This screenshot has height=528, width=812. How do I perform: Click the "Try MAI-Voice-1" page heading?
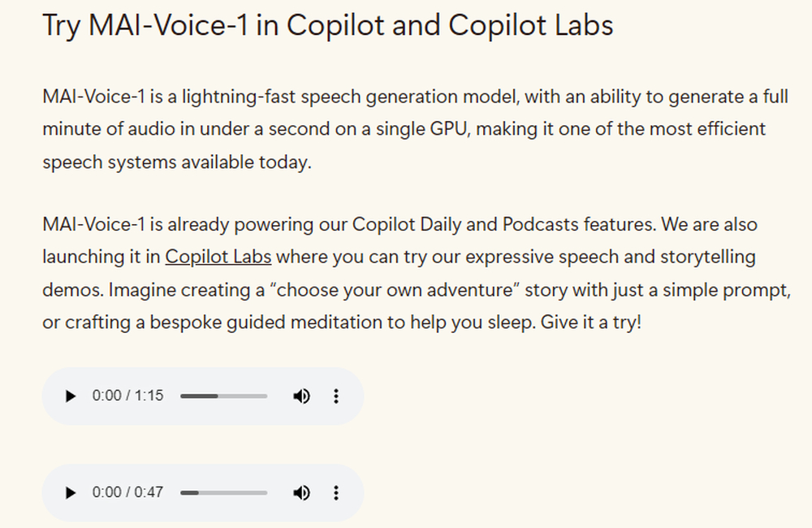pyautogui.click(x=327, y=26)
